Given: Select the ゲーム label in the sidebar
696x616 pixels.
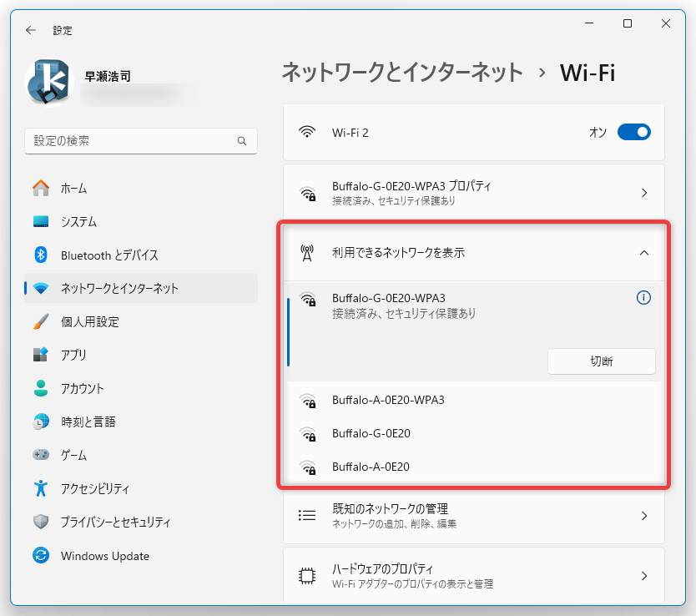Looking at the screenshot, I should click(x=73, y=456).
